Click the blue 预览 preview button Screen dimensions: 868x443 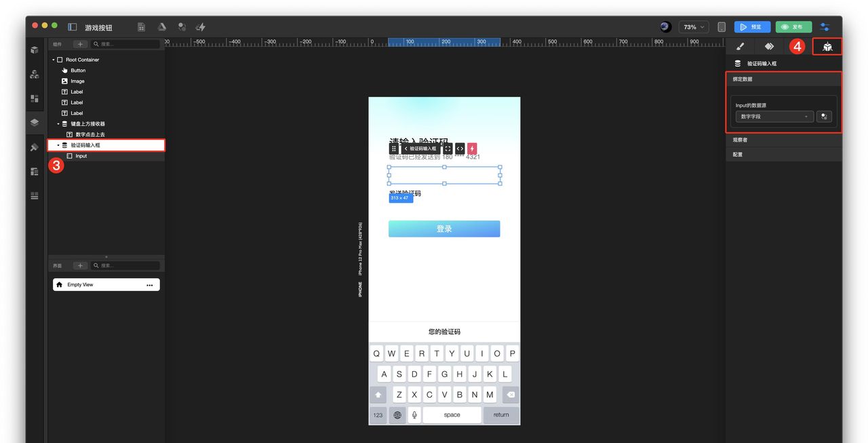pos(752,27)
